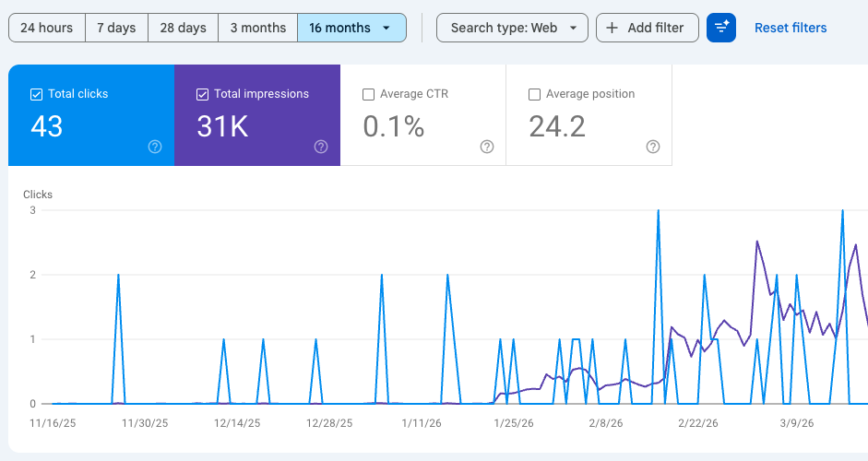Click the 12/14/25 date label
Viewport: 868px width, 461px height.
click(237, 423)
